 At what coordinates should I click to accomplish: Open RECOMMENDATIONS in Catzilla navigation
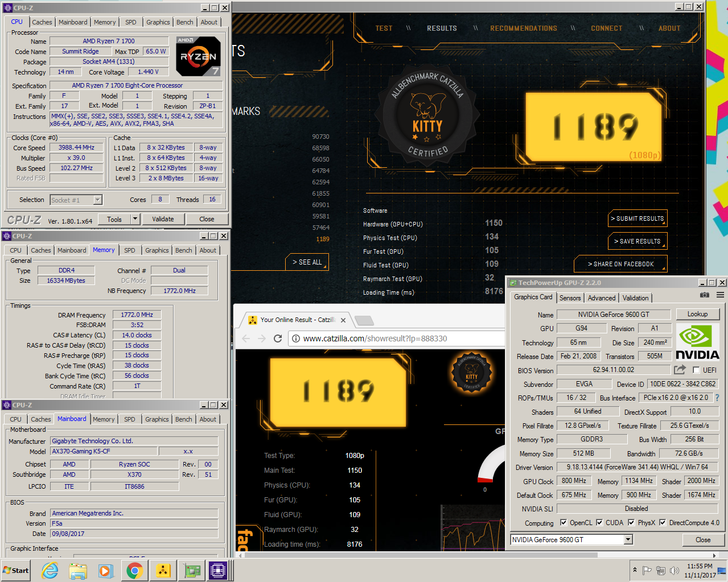pos(524,28)
